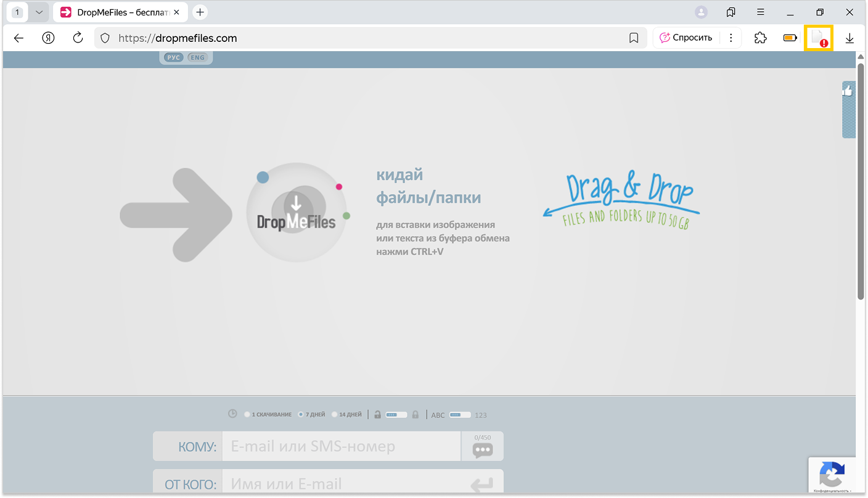Open a new tab with plus button
The image size is (868, 498).
200,12
